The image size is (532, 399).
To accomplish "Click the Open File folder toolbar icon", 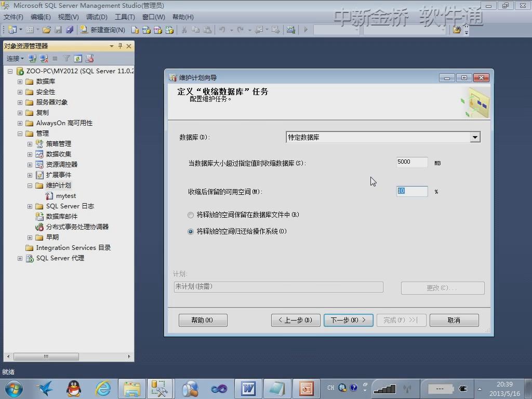I will click(46, 30).
